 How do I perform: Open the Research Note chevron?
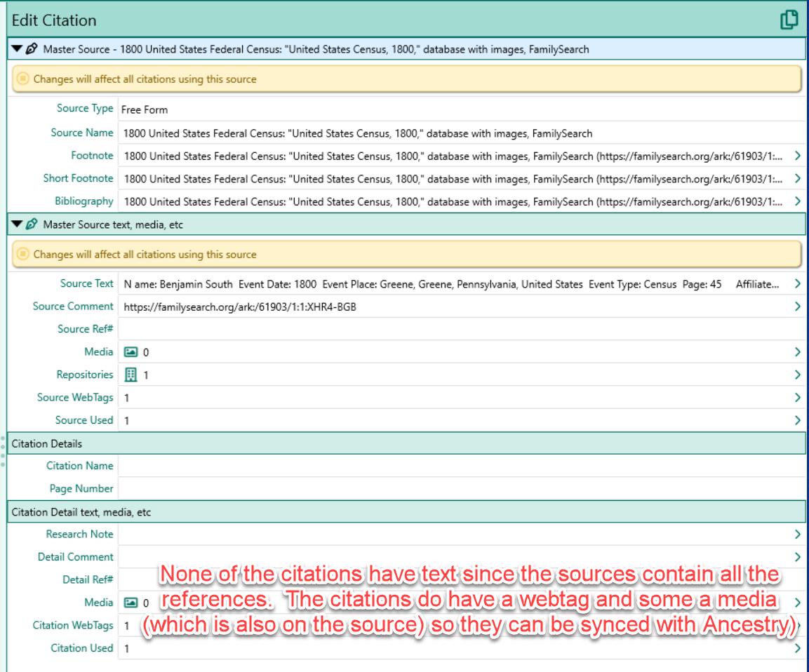pyautogui.click(x=798, y=535)
